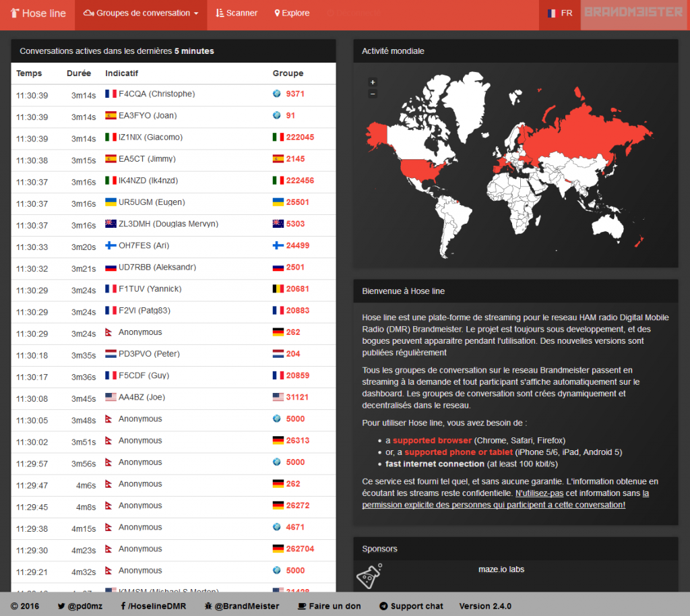Click Ukrainian flag next to UR5UGM

tap(111, 202)
